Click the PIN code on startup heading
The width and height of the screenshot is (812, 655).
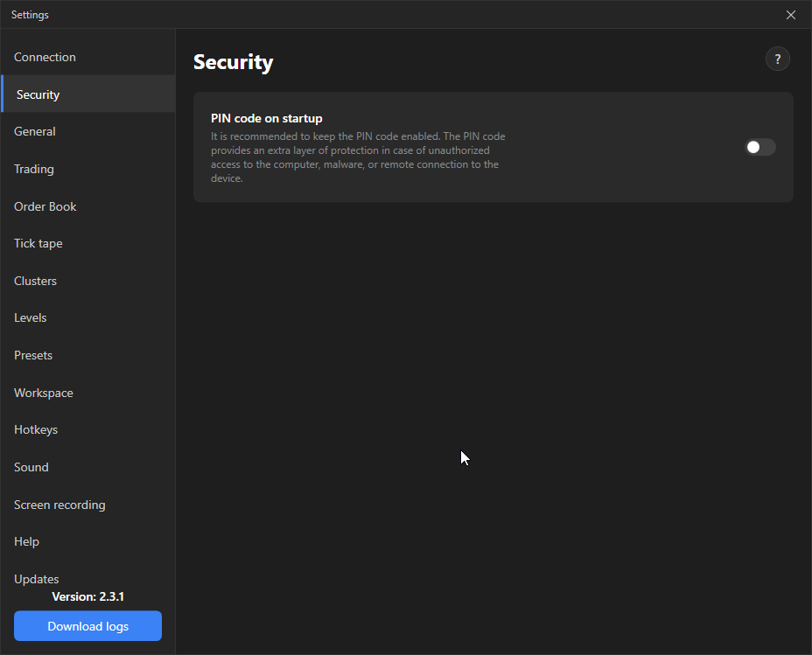coord(267,118)
